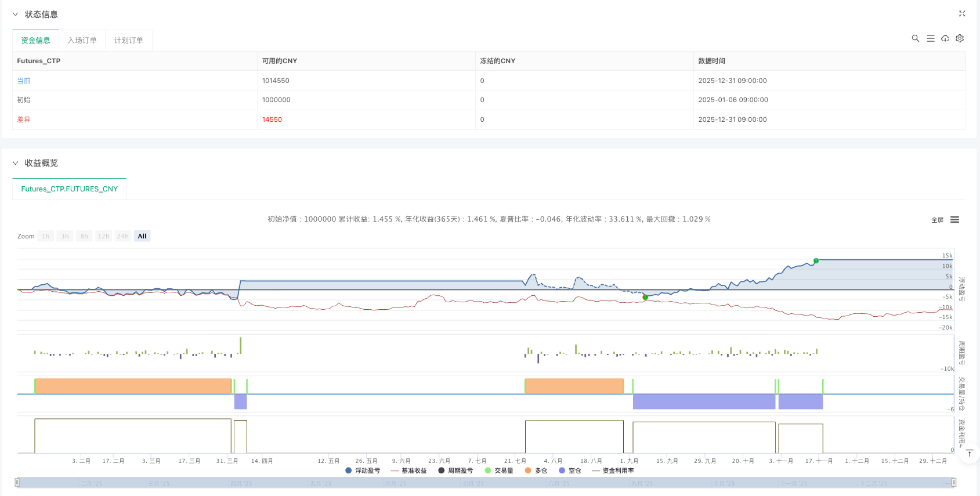Viewport: 980px width, 496px height.
Task: Switch to the 计划订单 tab
Action: tap(128, 41)
